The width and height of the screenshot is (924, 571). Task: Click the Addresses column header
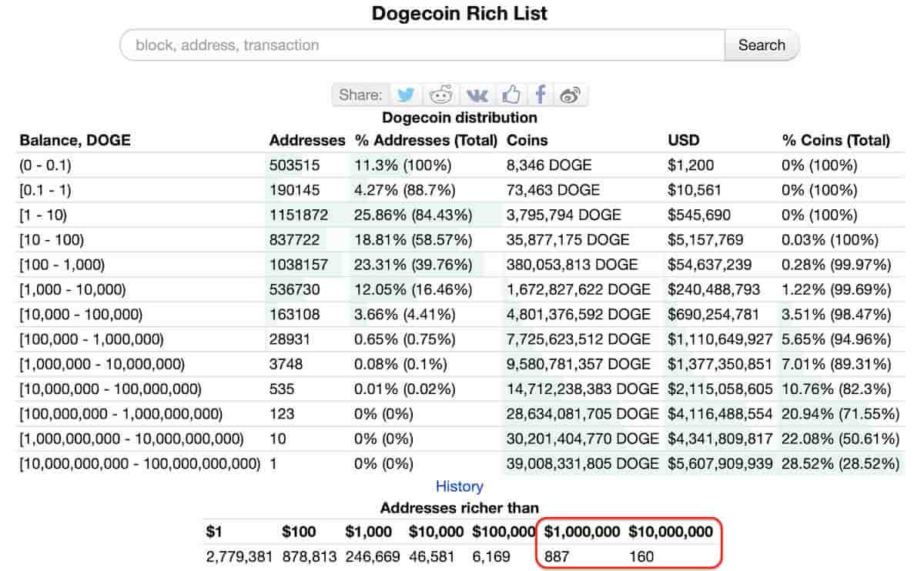307,140
